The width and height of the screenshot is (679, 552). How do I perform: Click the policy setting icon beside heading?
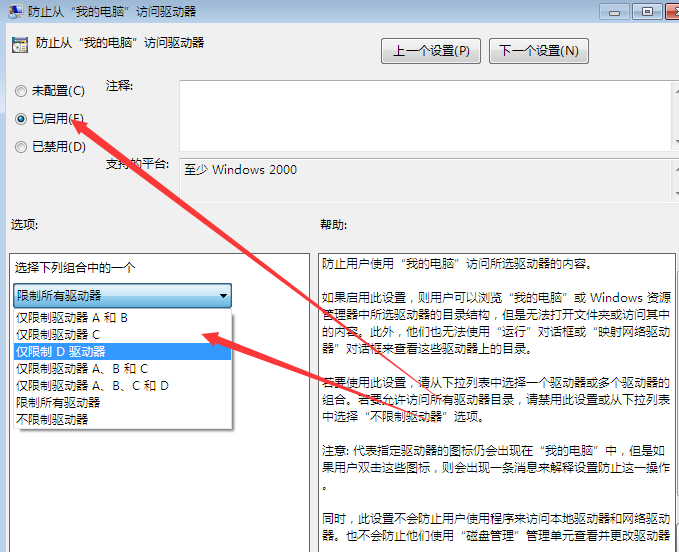tap(20, 45)
